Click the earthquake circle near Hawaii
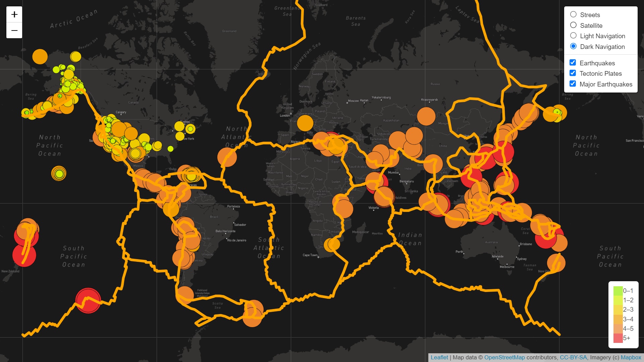The height and width of the screenshot is (362, 644). coord(59,174)
